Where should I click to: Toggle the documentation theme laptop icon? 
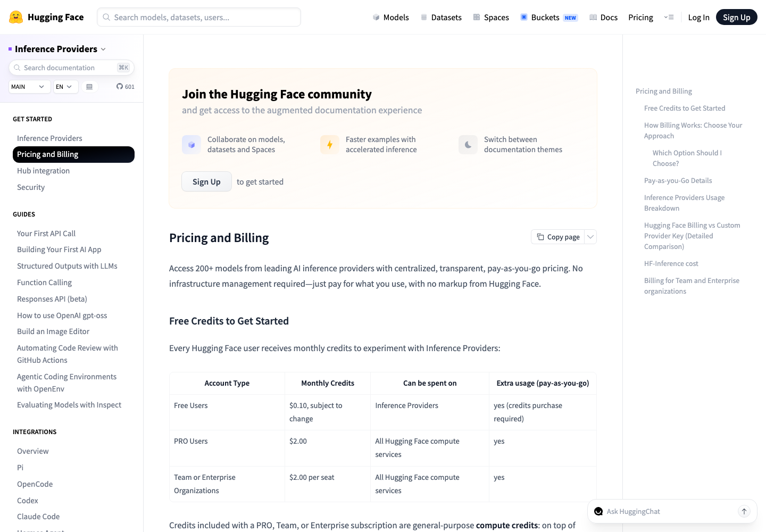click(89, 87)
